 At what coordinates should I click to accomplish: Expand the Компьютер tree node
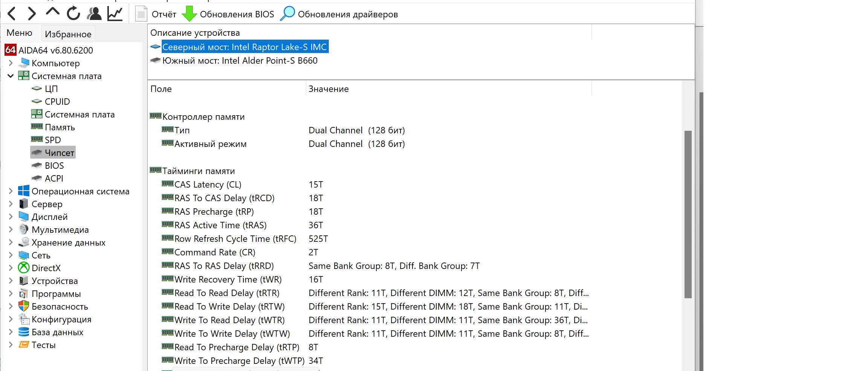(x=11, y=63)
